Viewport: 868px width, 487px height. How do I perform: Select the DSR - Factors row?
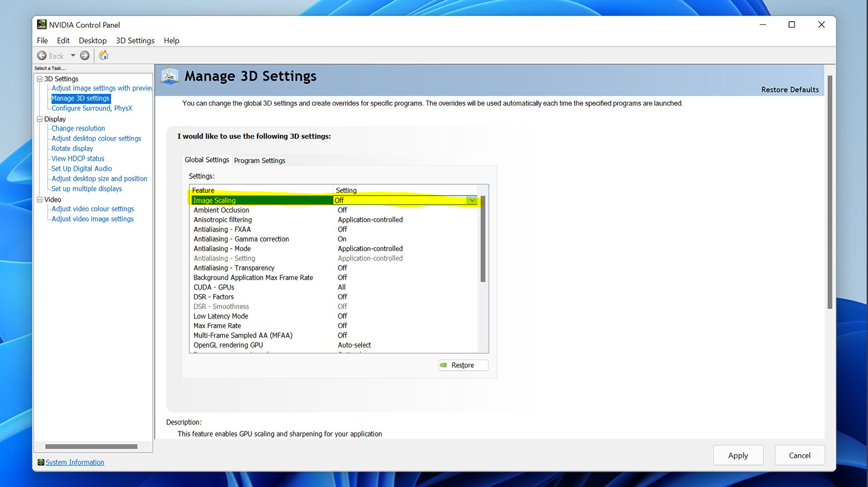click(x=334, y=297)
